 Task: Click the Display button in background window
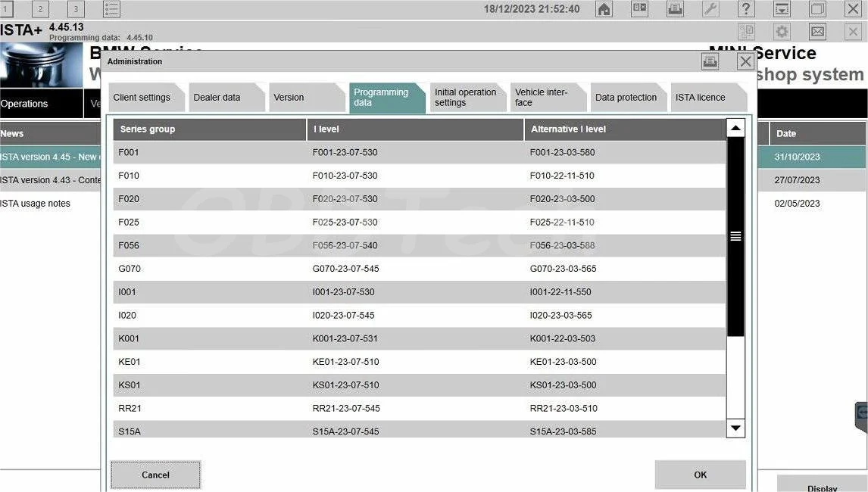pos(822,484)
